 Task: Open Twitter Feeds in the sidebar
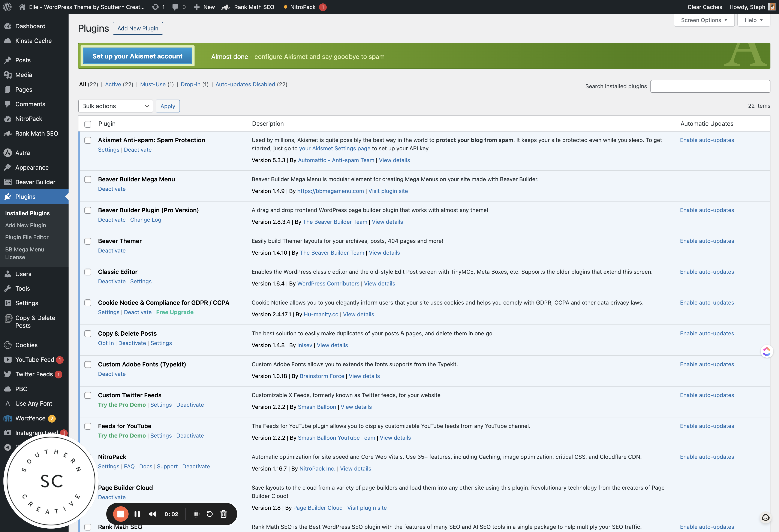(x=34, y=374)
